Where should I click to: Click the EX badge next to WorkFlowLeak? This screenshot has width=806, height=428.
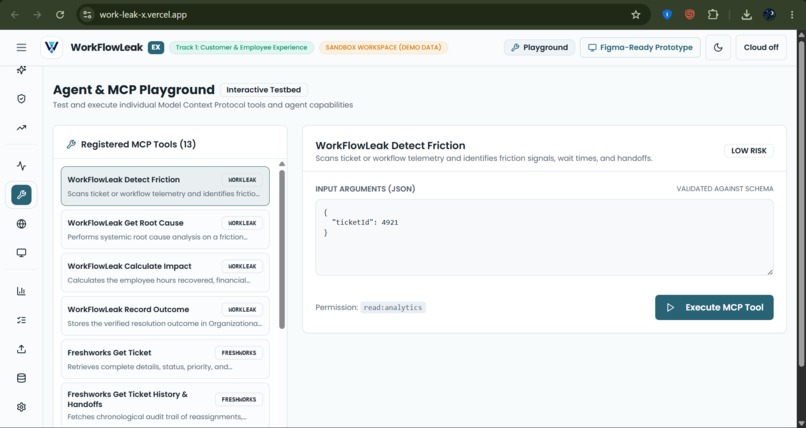[156, 47]
